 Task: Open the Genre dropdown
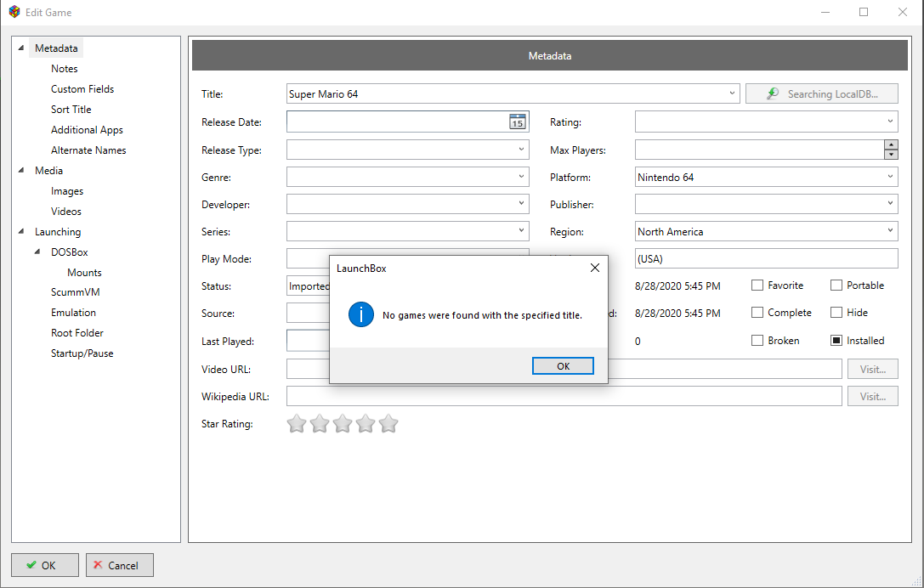521,177
